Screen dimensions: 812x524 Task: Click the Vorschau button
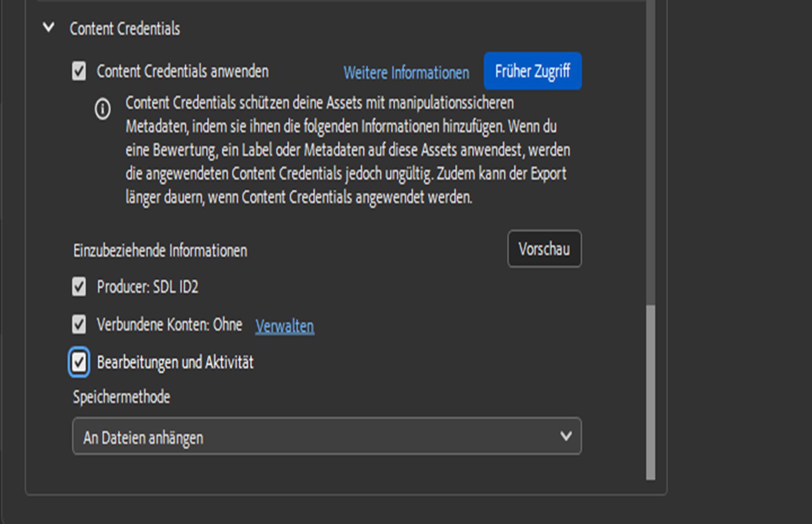544,249
